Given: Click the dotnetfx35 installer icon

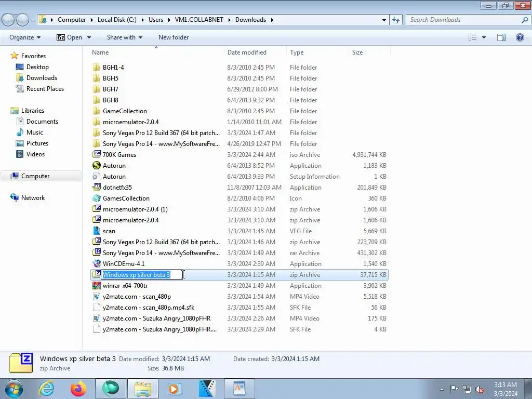Looking at the screenshot, I should tap(96, 187).
